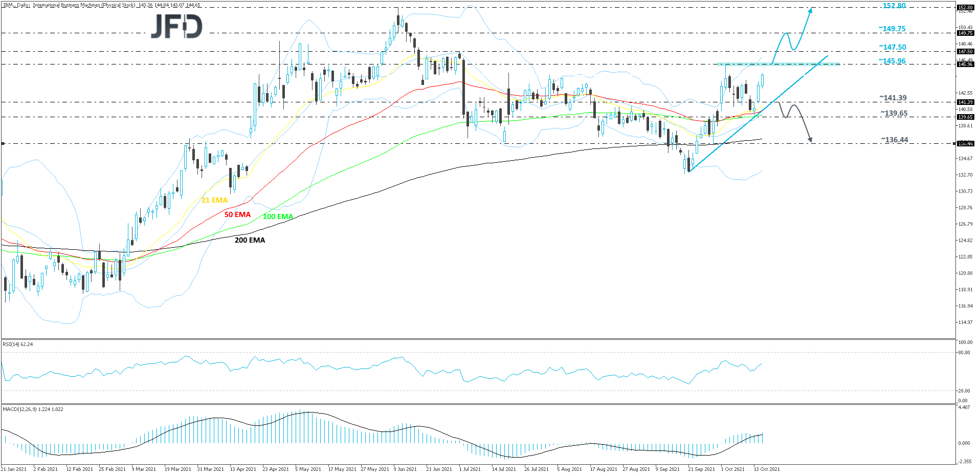Select the ~152.80 resistance level label
The height and width of the screenshot is (475, 980).
894,6
